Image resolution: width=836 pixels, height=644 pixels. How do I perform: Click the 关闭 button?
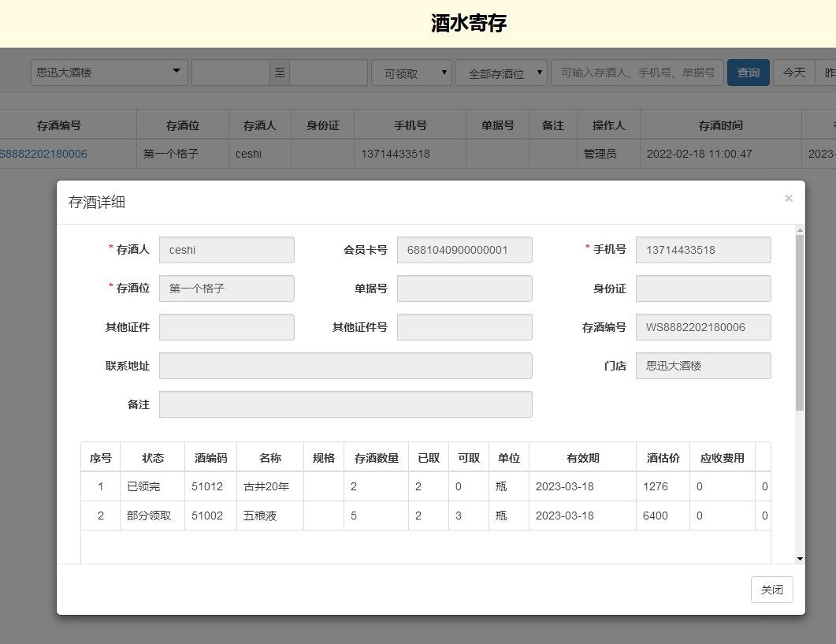pyautogui.click(x=771, y=590)
